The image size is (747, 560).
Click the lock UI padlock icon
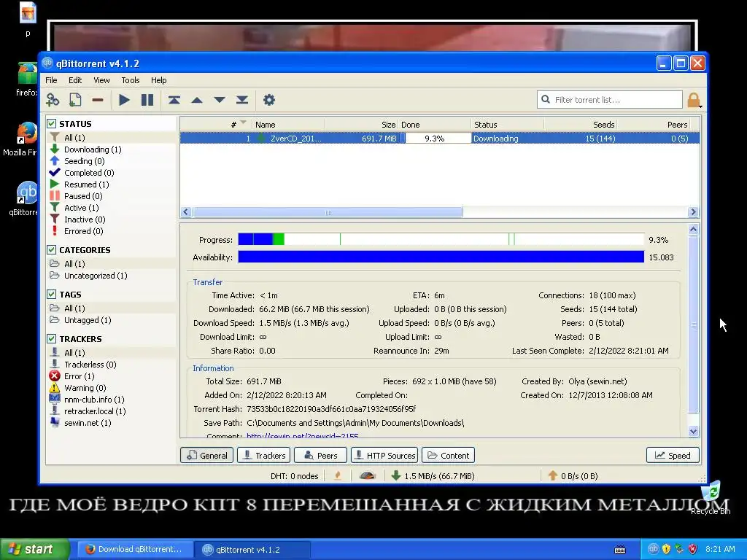pos(694,100)
